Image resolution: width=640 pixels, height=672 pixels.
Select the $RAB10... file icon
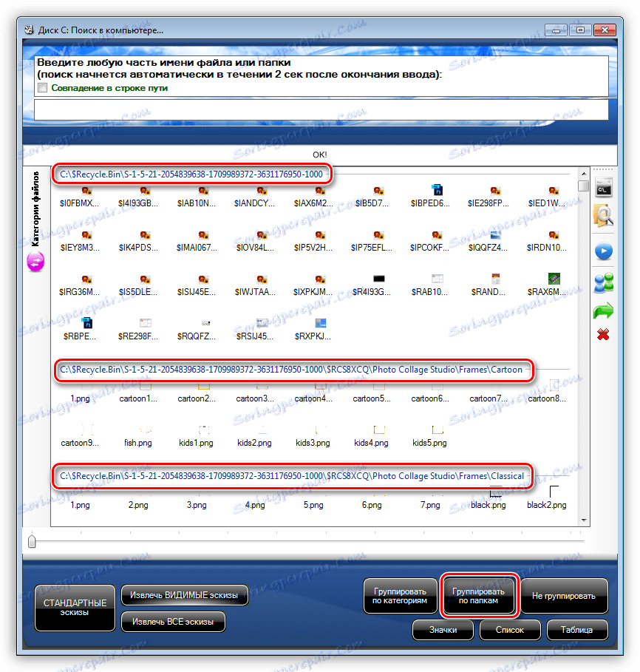pos(437,279)
